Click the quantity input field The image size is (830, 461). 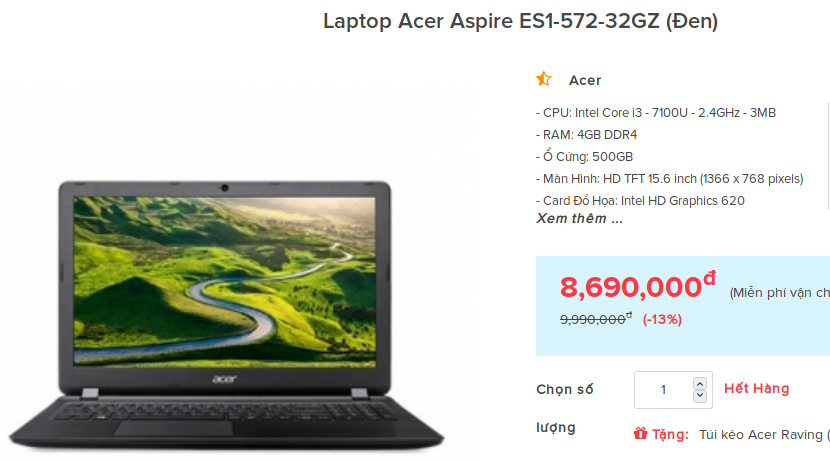673,390
